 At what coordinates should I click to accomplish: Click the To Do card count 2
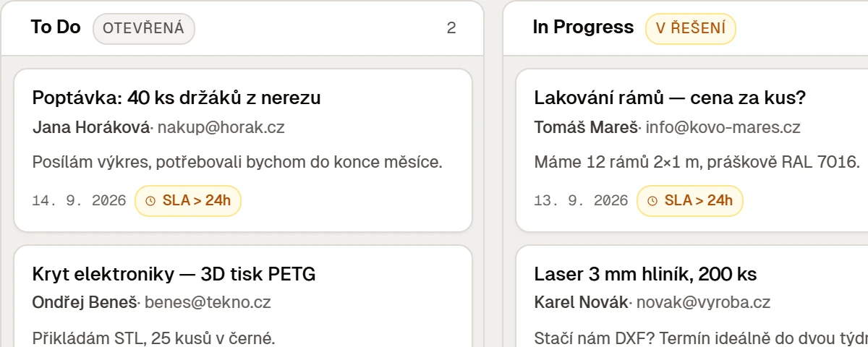(451, 28)
